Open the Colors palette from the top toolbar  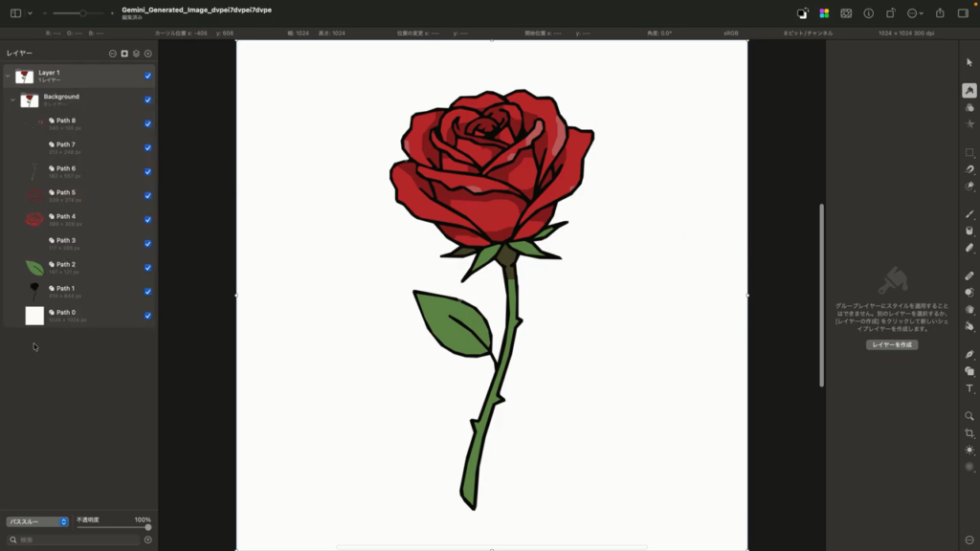824,13
